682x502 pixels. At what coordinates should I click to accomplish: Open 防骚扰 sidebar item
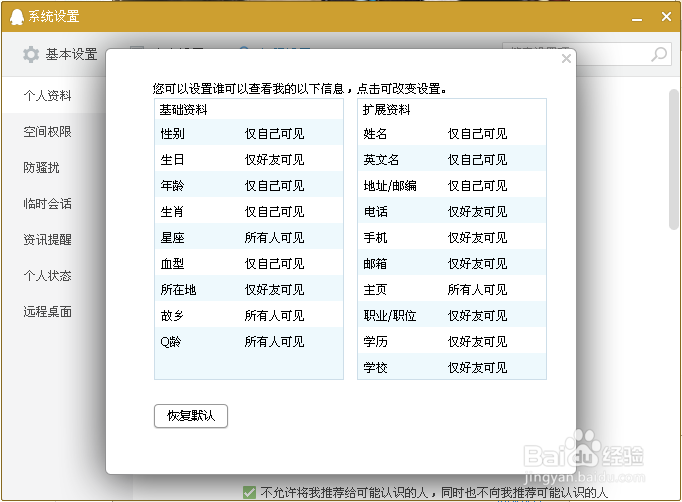click(x=41, y=167)
